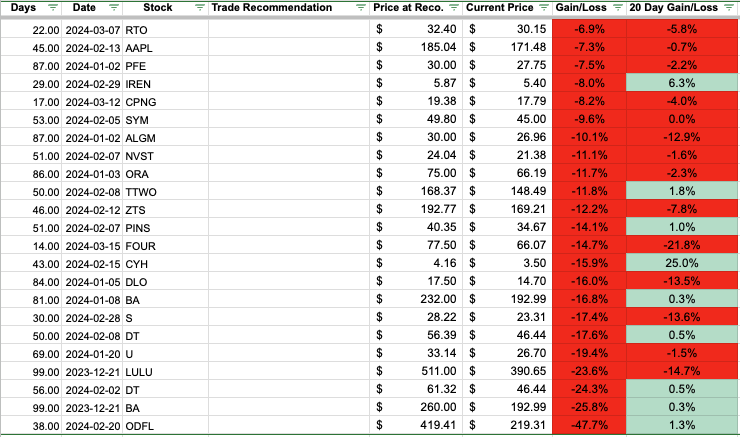
Task: Select the TTWO stock cell
Action: (x=166, y=192)
